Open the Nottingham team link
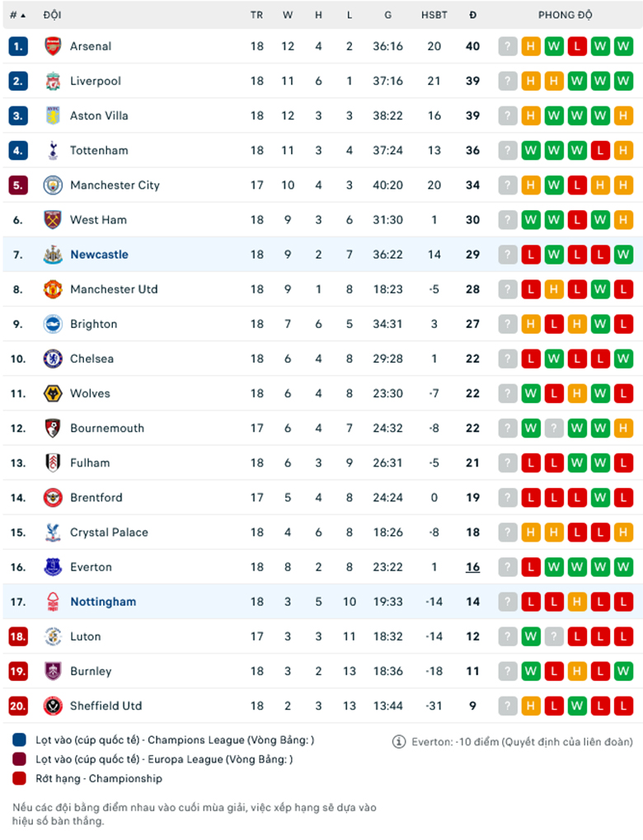 (x=103, y=602)
